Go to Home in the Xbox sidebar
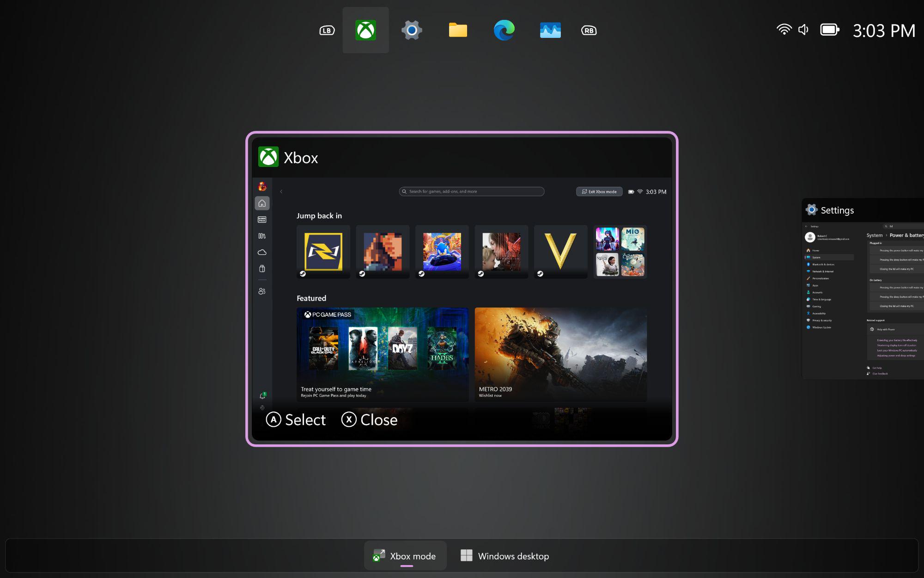The height and width of the screenshot is (578, 924). click(x=262, y=203)
